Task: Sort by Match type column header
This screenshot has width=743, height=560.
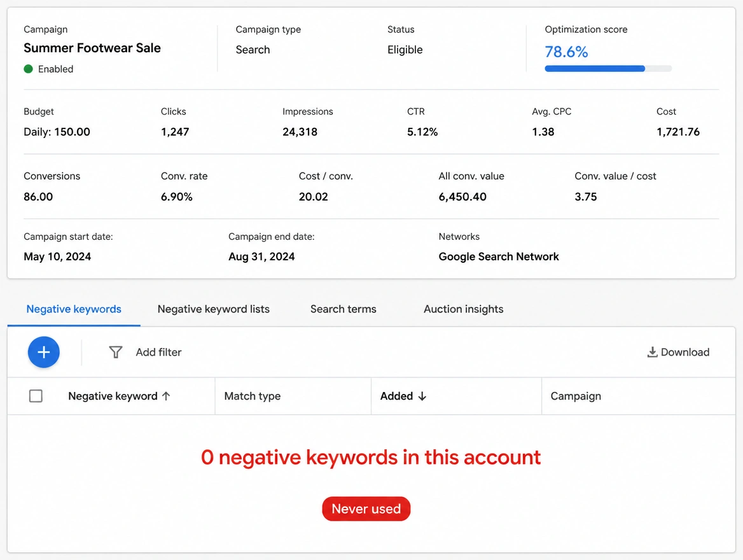Action: click(252, 396)
